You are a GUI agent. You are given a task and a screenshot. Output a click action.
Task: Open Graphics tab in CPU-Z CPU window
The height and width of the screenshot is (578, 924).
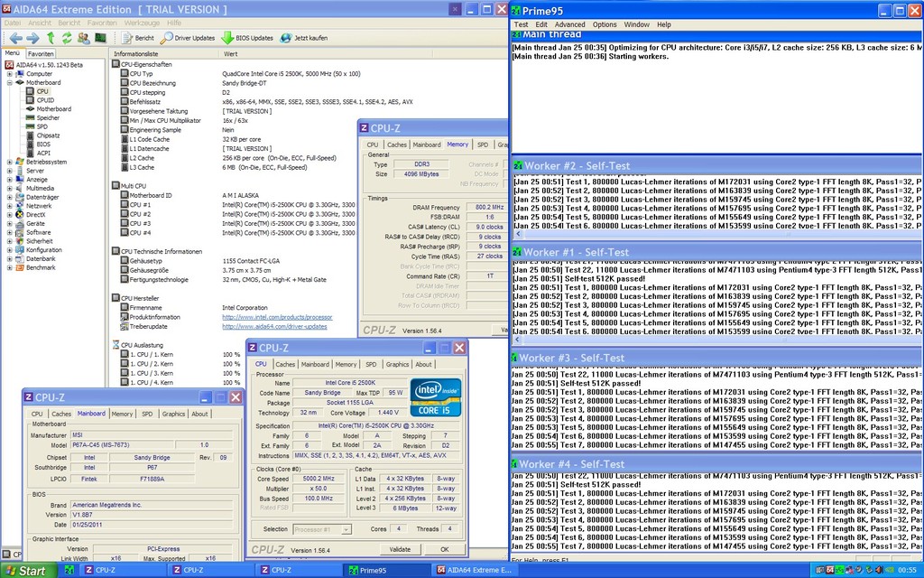click(397, 365)
